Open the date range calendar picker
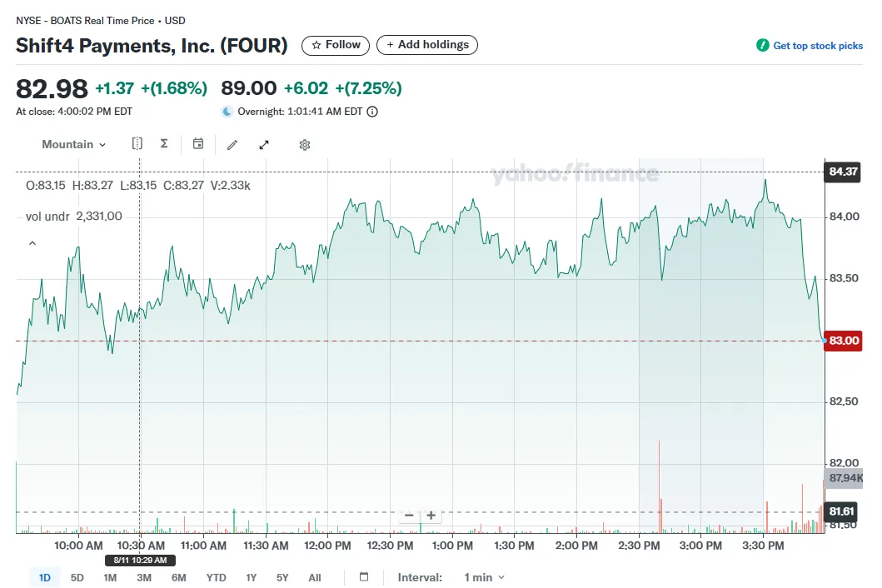This screenshot has height=588, width=882. [x=363, y=577]
